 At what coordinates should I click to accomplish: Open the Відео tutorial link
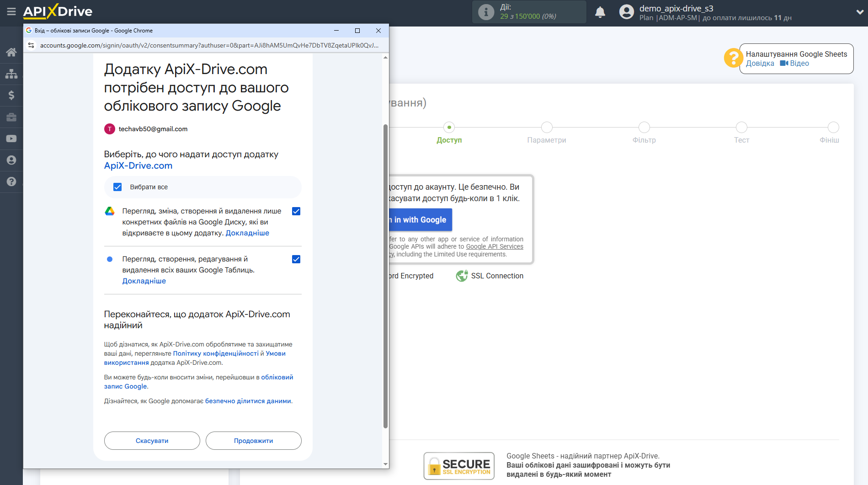[799, 64]
